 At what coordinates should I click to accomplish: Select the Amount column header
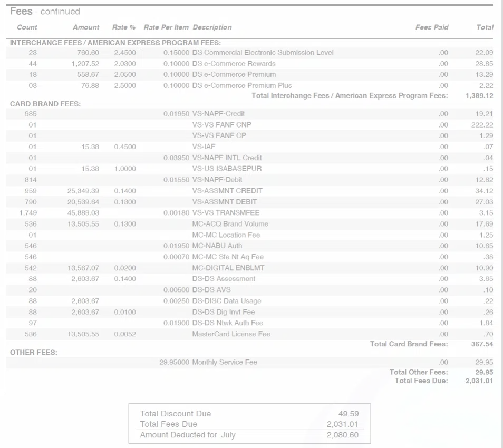click(x=85, y=27)
